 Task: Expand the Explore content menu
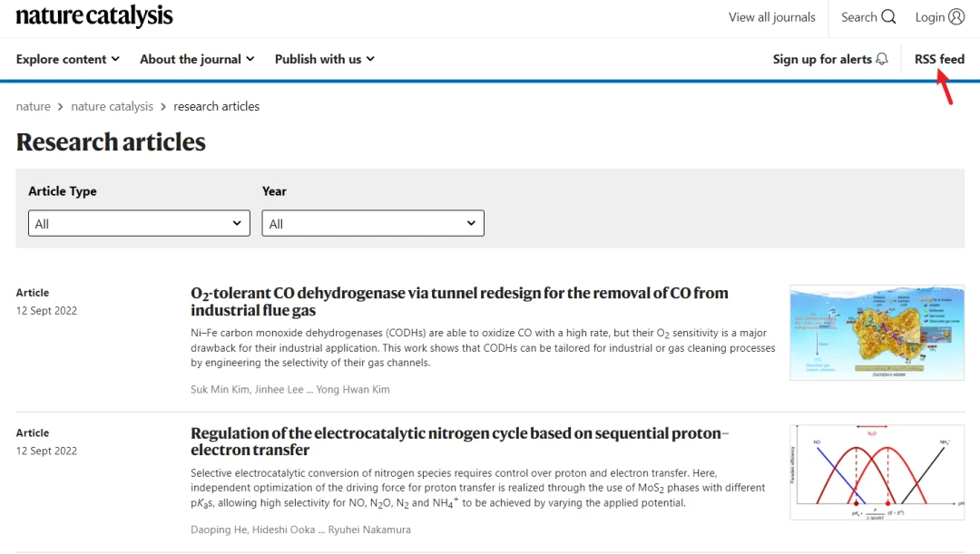click(x=67, y=59)
